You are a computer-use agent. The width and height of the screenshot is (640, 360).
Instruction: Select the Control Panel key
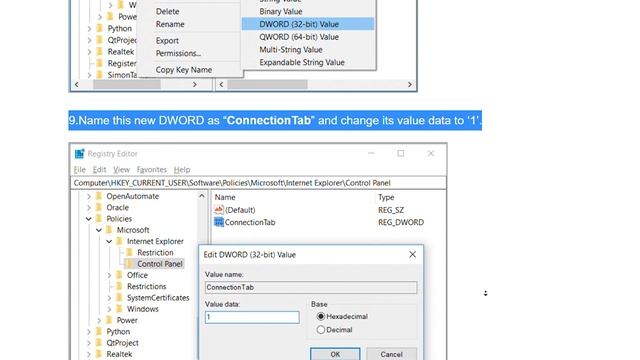pos(160,264)
